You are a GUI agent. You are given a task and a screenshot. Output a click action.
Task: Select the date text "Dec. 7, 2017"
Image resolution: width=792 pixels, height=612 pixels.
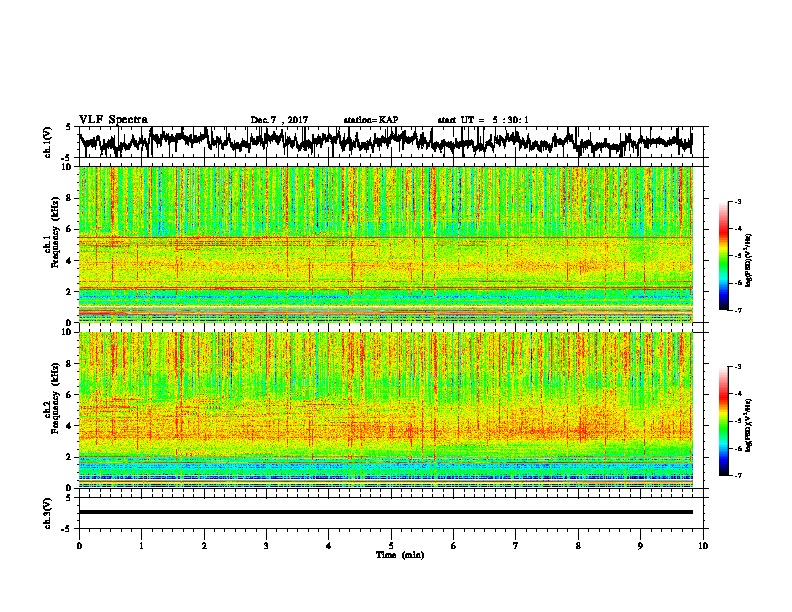pyautogui.click(x=279, y=120)
